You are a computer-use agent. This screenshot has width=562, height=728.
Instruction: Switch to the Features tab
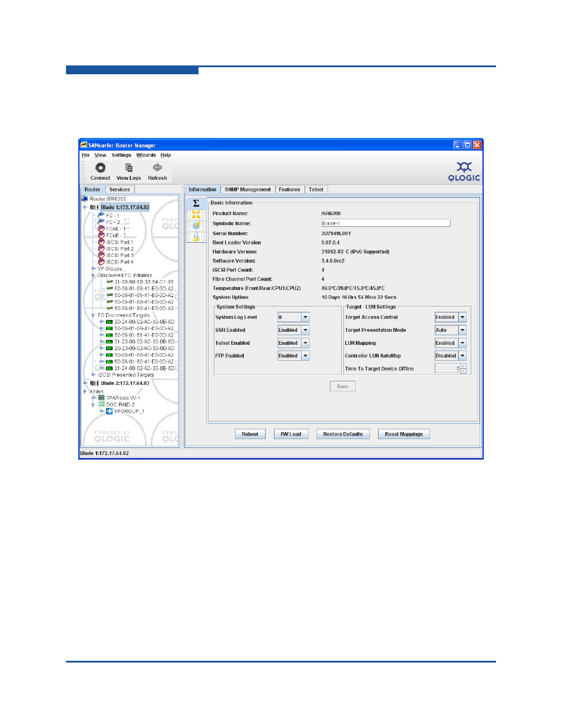(x=289, y=190)
